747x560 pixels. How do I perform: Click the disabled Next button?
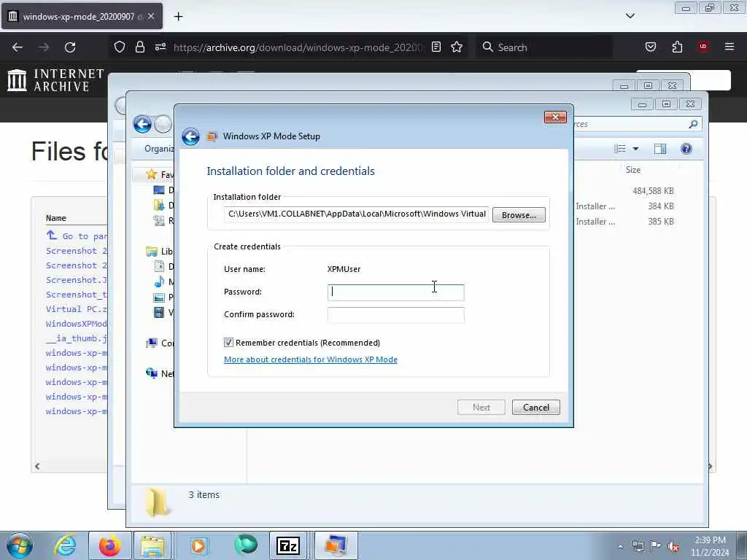tap(481, 407)
